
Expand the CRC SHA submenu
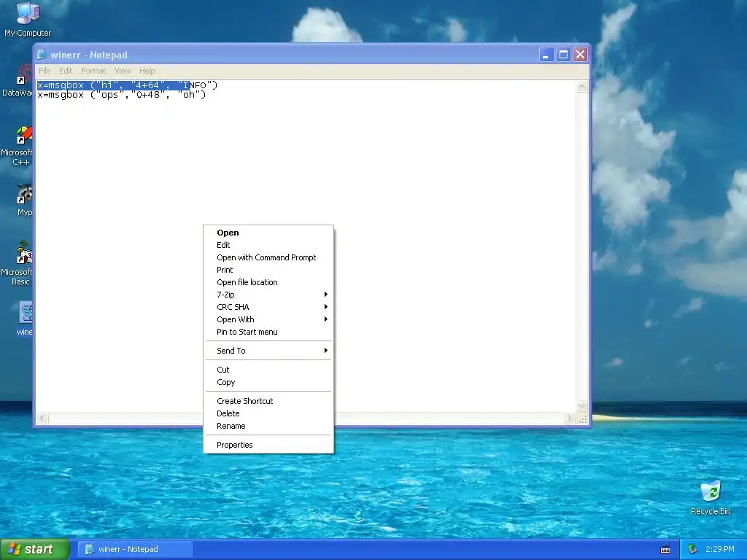click(268, 307)
